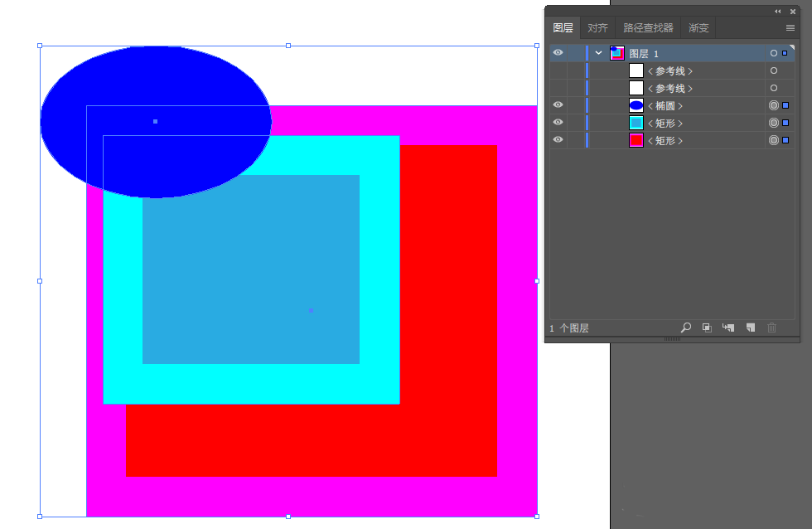The height and width of the screenshot is (529, 812).
Task: Click the blue selection square of the 椭圆 row
Action: pos(785,105)
